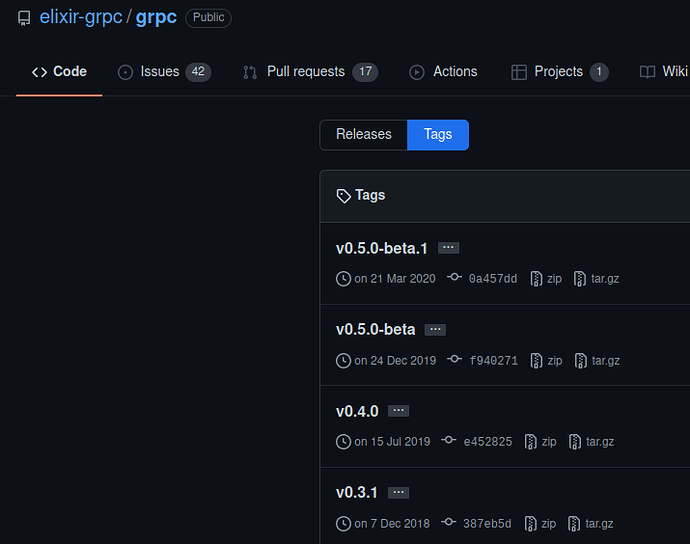Click the repository icon beside elixir-grpc
690x544 pixels.
(x=24, y=18)
